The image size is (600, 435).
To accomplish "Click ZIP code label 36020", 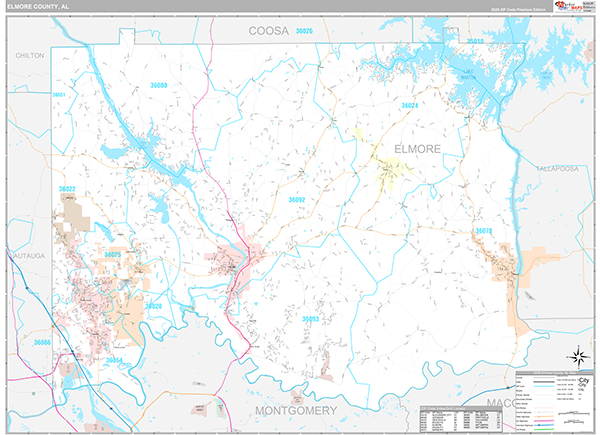I will click(153, 306).
